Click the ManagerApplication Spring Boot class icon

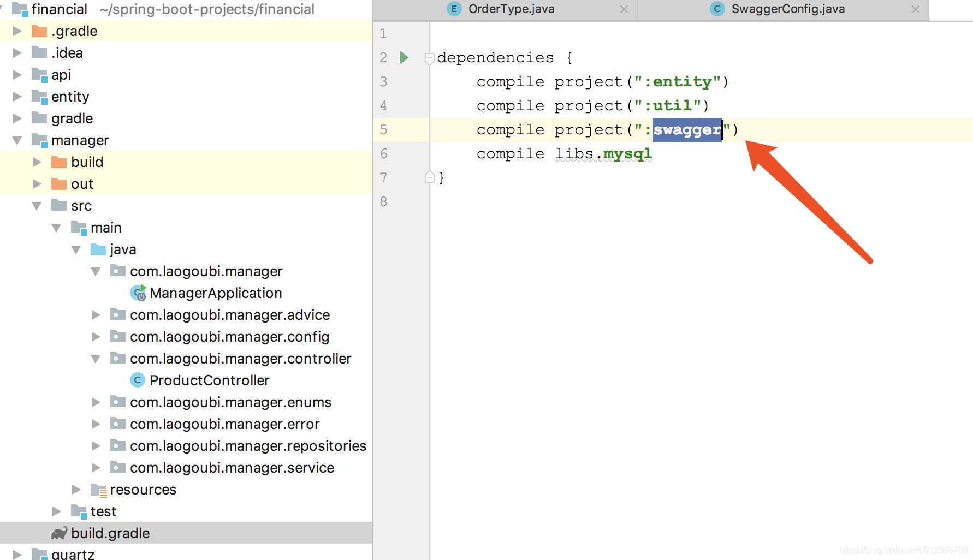click(138, 293)
